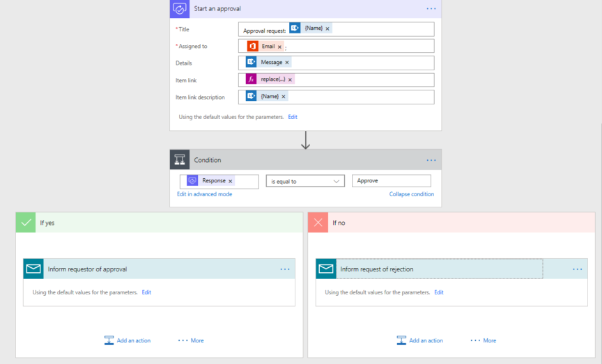The image size is (602, 364).
Task: Click the Approve value input field
Action: [391, 181]
